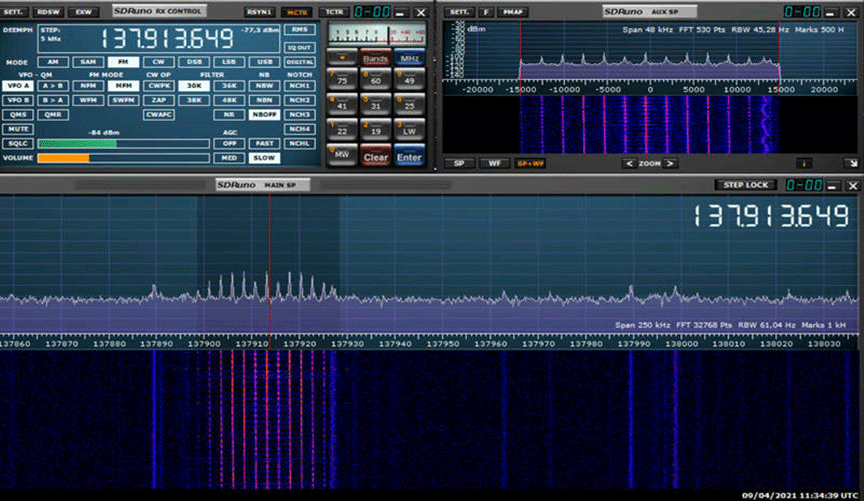Select the 19 m band keypad button
This screenshot has width=864, height=501.
tap(376, 130)
